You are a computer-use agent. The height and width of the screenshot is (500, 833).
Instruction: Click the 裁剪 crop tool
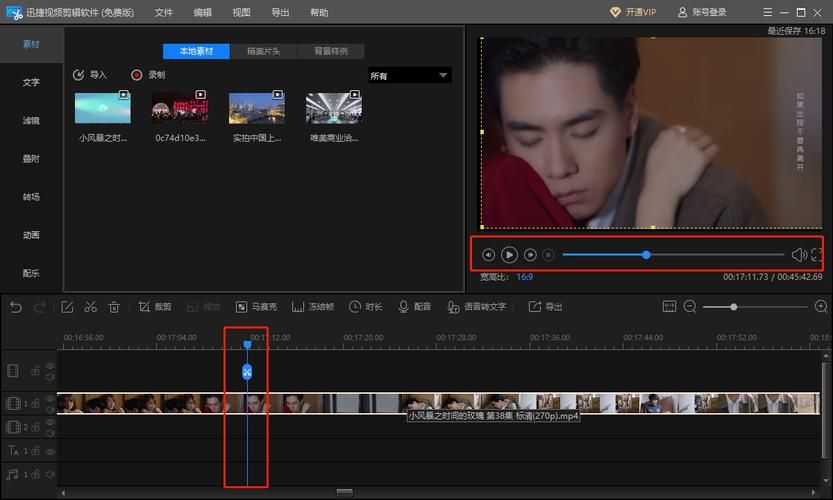click(155, 307)
